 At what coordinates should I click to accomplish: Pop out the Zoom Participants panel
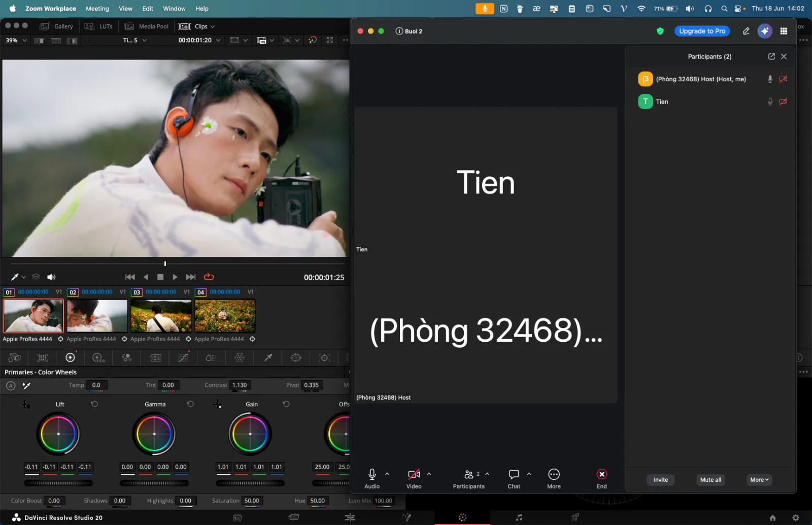pos(771,56)
